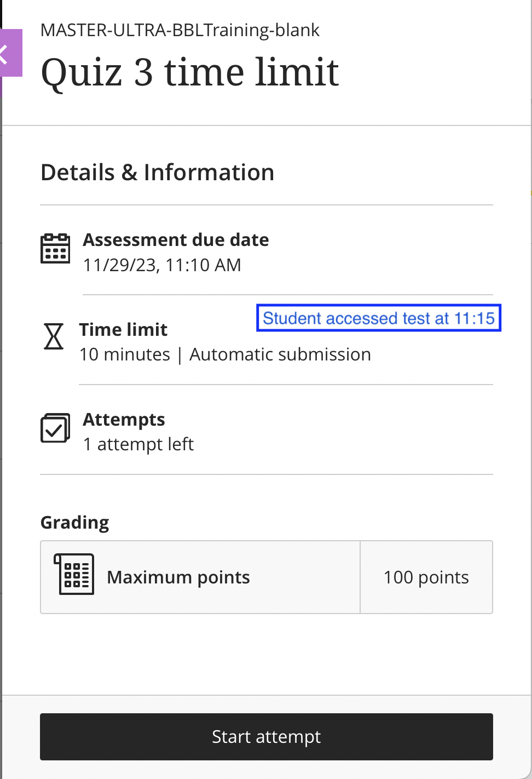This screenshot has height=779, width=532.
Task: Click the 1 attempt left label
Action: (138, 444)
